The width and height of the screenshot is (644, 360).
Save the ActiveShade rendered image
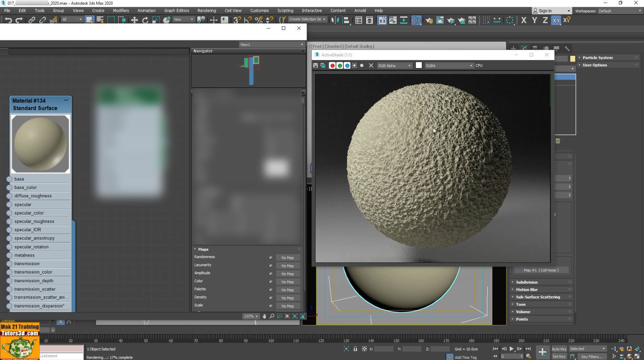(315, 65)
